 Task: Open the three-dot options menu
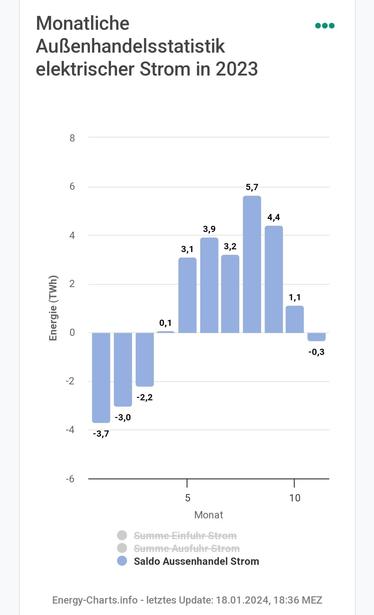(x=325, y=26)
